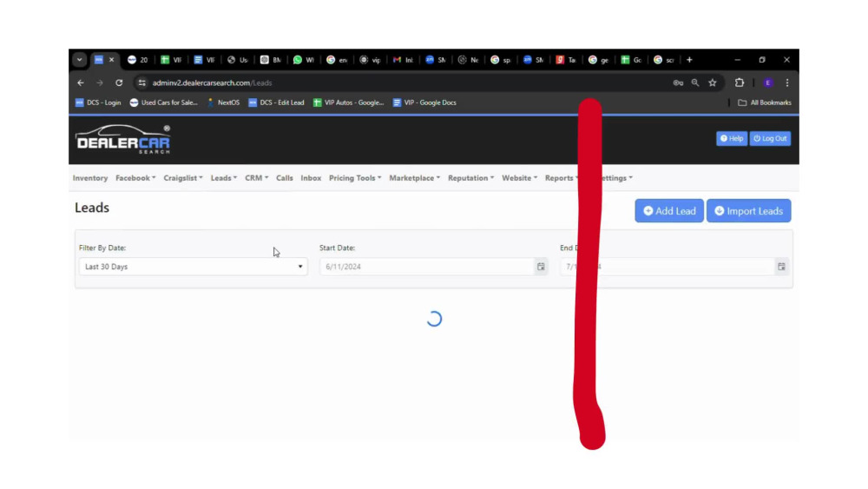The height and width of the screenshot is (489, 868).
Task: Open All Bookmarks folder
Action: click(x=765, y=103)
